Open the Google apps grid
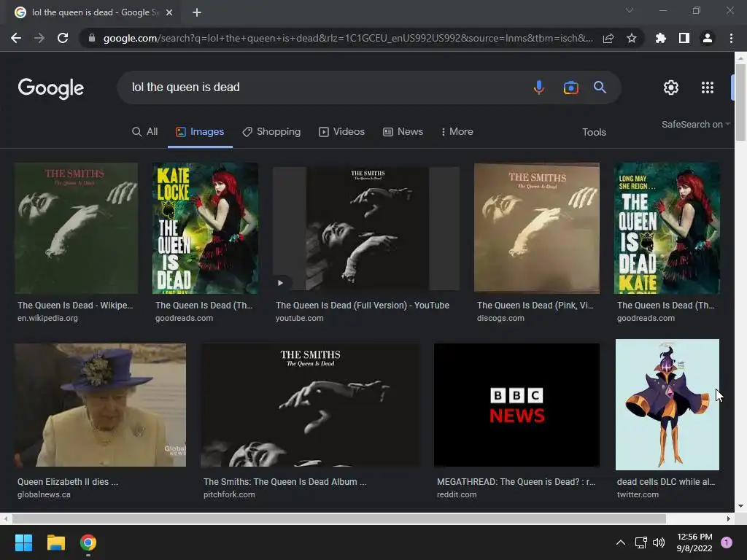Image resolution: width=747 pixels, height=560 pixels. 708,87
